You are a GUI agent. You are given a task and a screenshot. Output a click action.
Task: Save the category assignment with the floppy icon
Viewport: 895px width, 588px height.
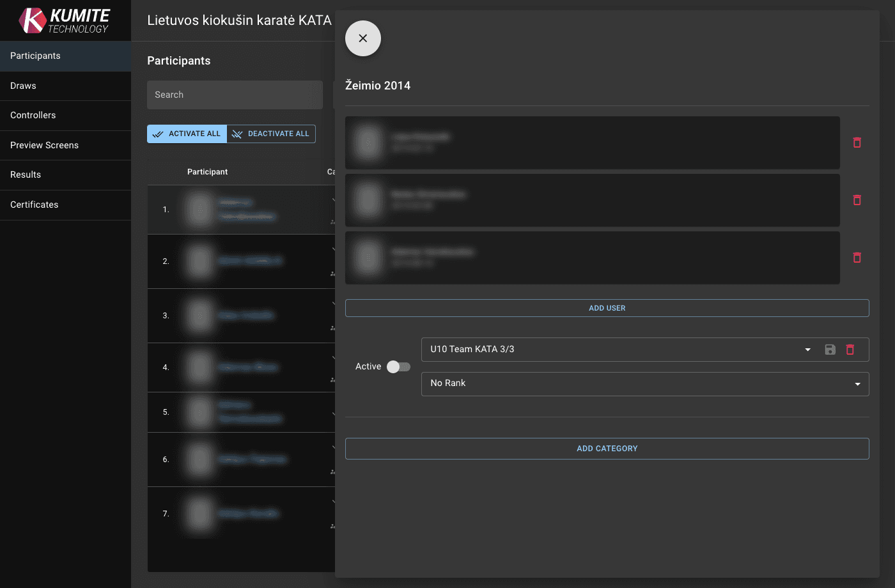coord(830,350)
